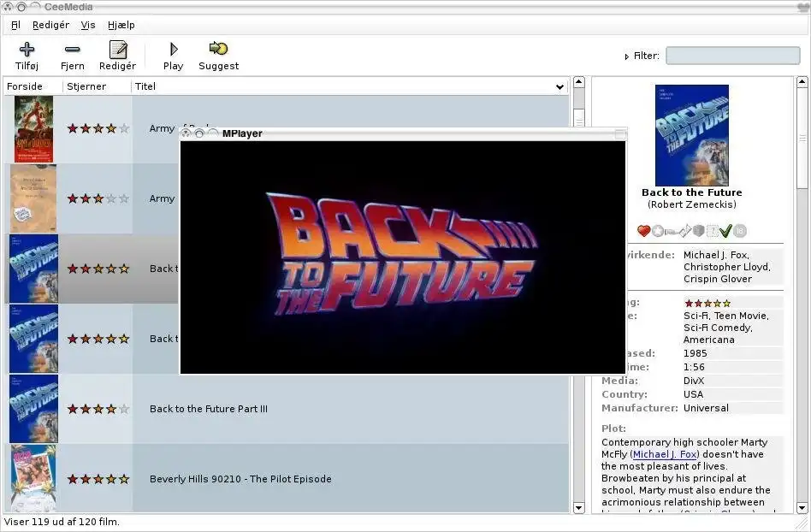
Task: Click the Country value 'USA'
Action: [693, 394]
